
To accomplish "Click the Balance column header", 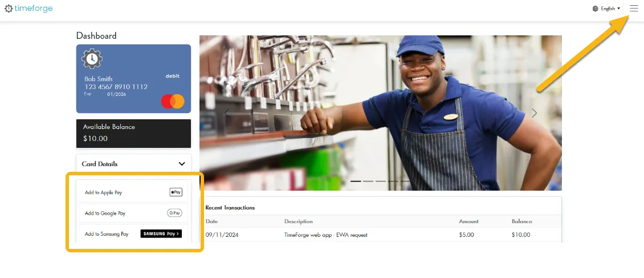I will point(521,221).
